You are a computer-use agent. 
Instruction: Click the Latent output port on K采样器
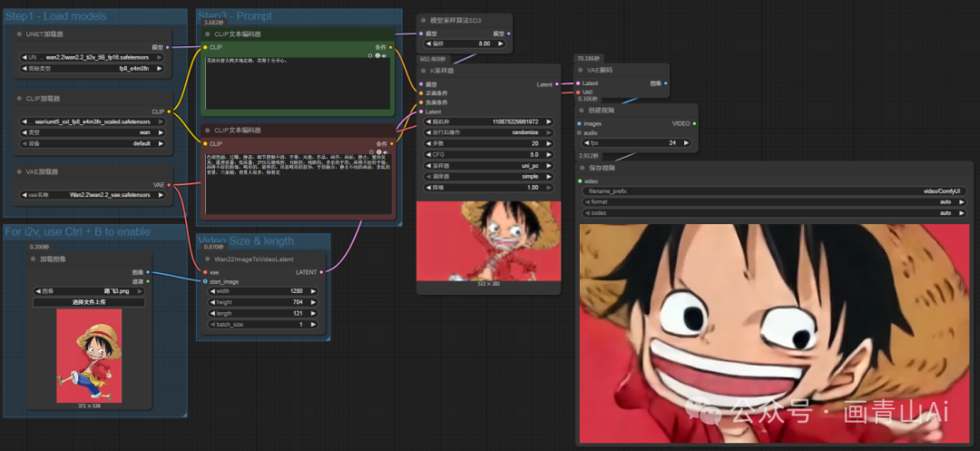point(557,83)
